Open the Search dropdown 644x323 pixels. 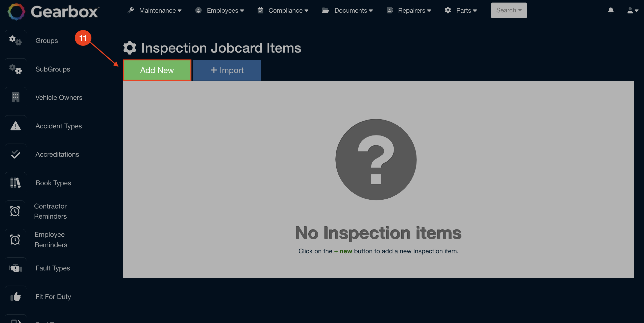(509, 10)
